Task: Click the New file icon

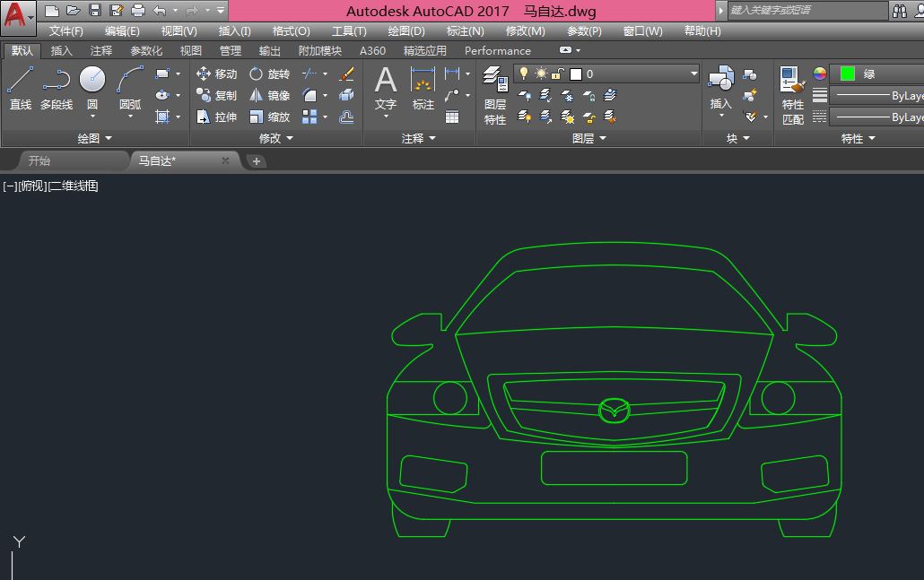Action: 52,10
